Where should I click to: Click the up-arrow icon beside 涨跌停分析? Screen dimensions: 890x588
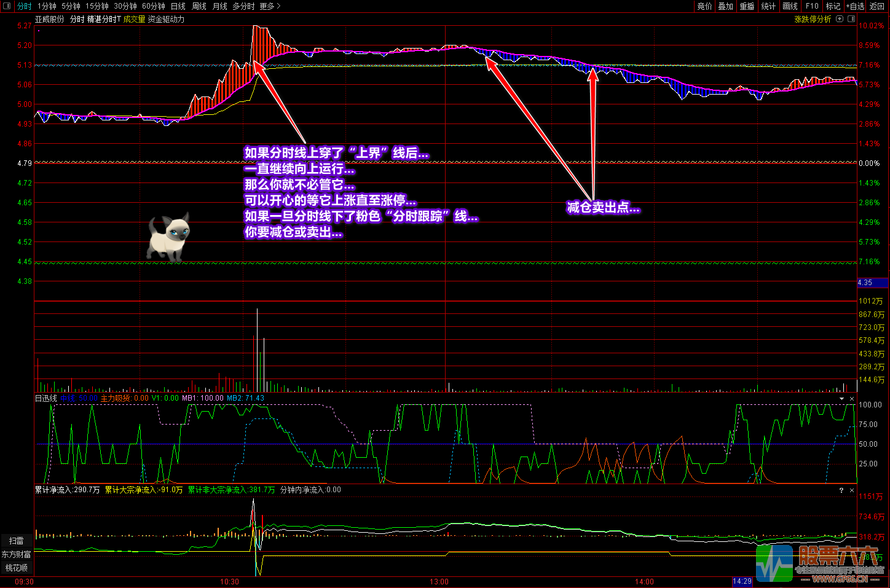pos(840,19)
